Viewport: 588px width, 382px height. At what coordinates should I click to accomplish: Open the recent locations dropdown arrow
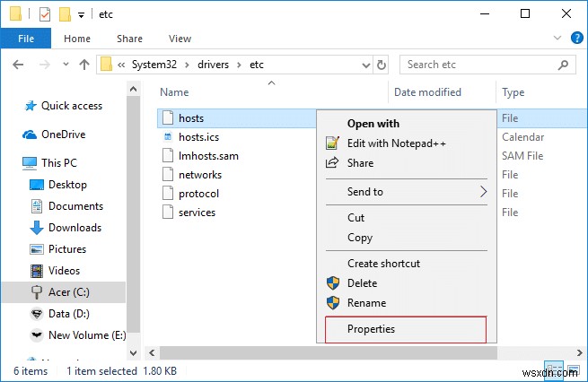click(x=66, y=64)
